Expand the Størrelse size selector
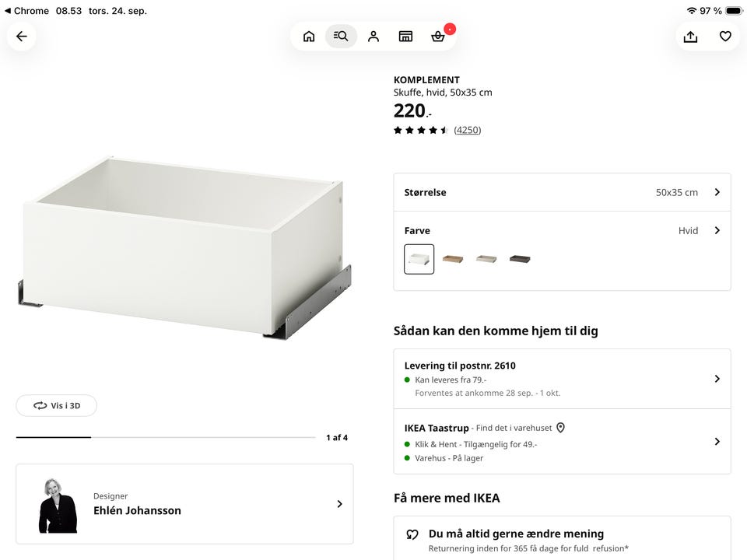 [x=562, y=192]
